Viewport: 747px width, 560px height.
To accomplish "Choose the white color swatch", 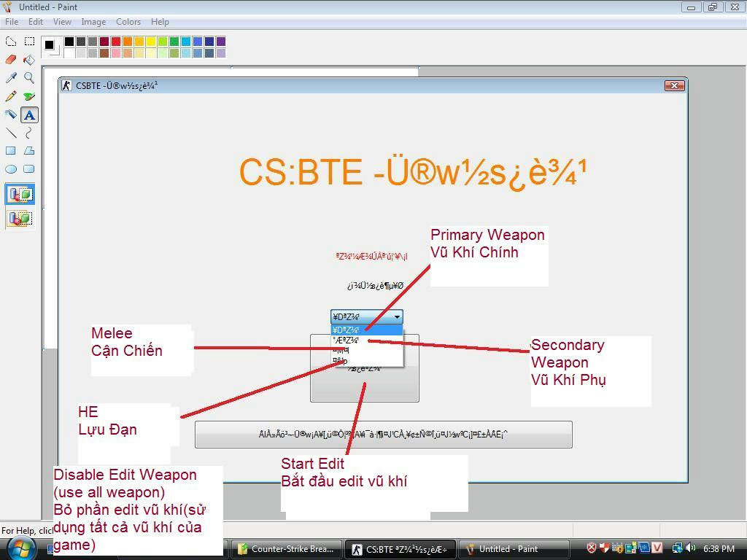I will pos(69,52).
